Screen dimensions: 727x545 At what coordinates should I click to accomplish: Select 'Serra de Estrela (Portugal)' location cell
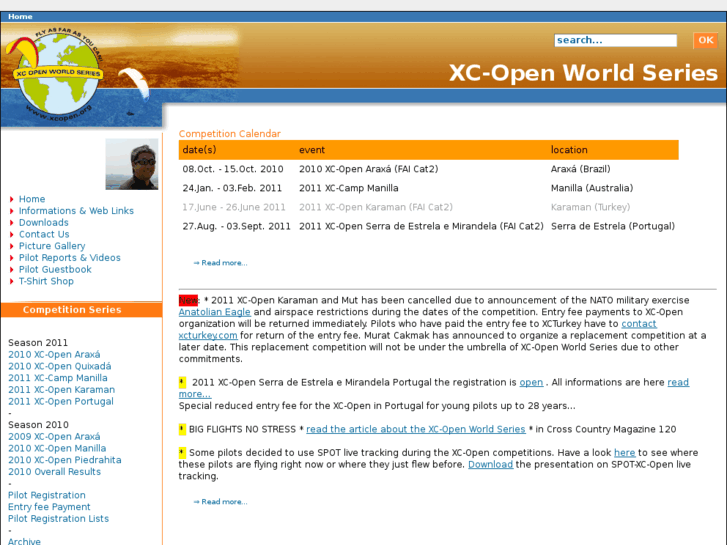613,226
